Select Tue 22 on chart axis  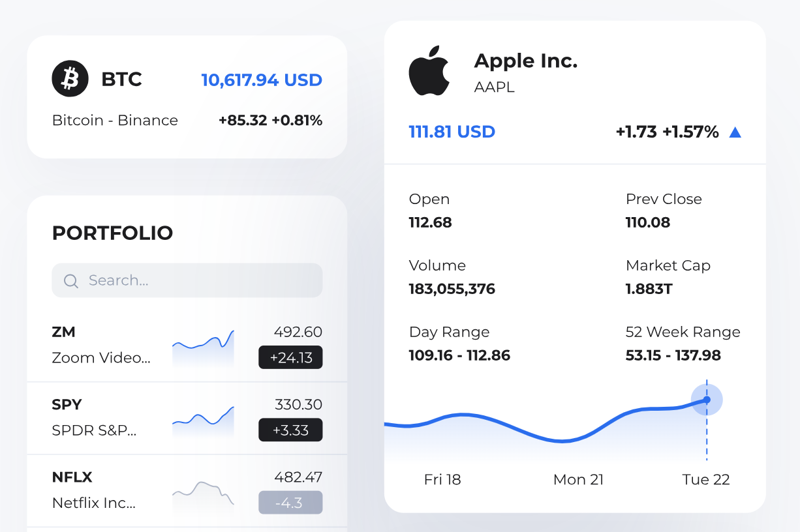pyautogui.click(x=705, y=480)
